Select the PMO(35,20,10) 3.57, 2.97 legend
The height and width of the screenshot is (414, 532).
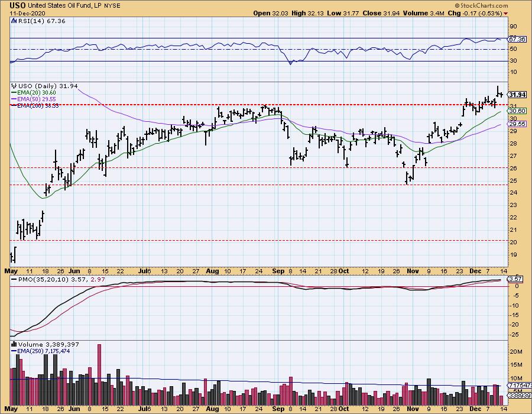[58, 279]
